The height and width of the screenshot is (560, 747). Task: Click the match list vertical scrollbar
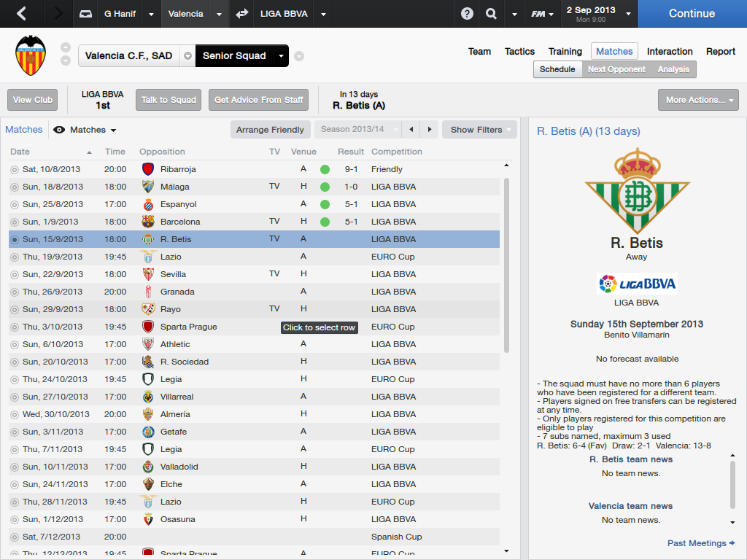tap(506, 265)
